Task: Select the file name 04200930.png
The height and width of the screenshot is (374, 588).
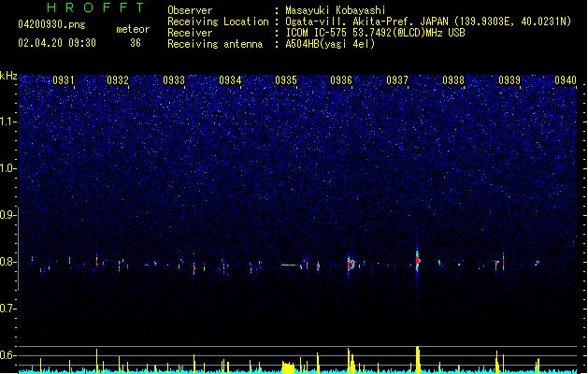Action: [51, 24]
